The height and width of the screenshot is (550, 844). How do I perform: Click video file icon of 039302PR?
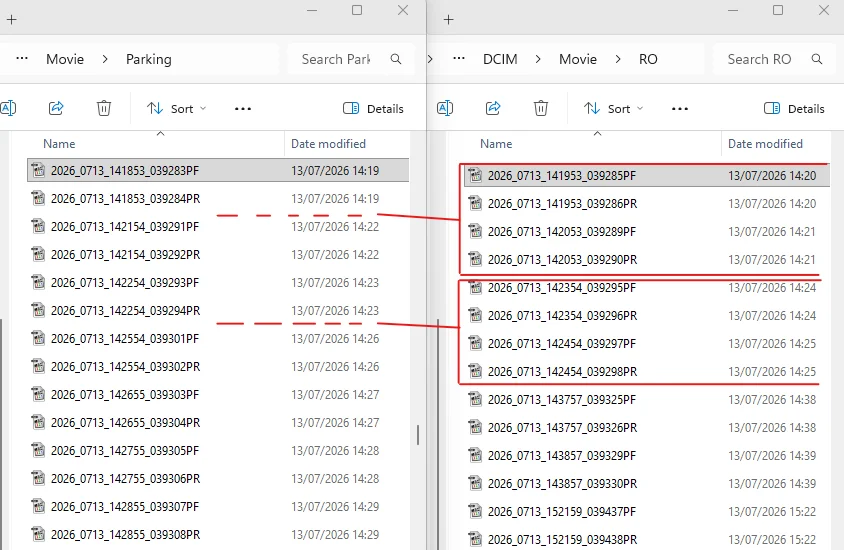click(38, 366)
